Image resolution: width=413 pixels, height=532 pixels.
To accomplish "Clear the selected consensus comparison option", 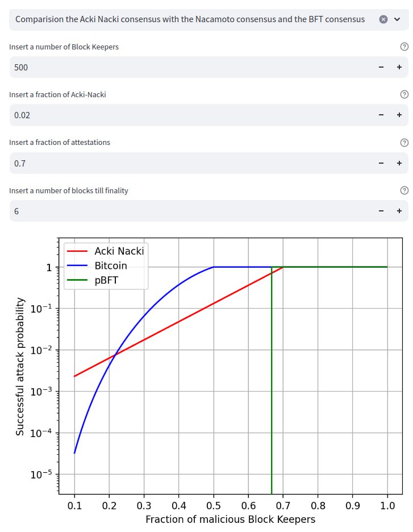I will click(383, 19).
